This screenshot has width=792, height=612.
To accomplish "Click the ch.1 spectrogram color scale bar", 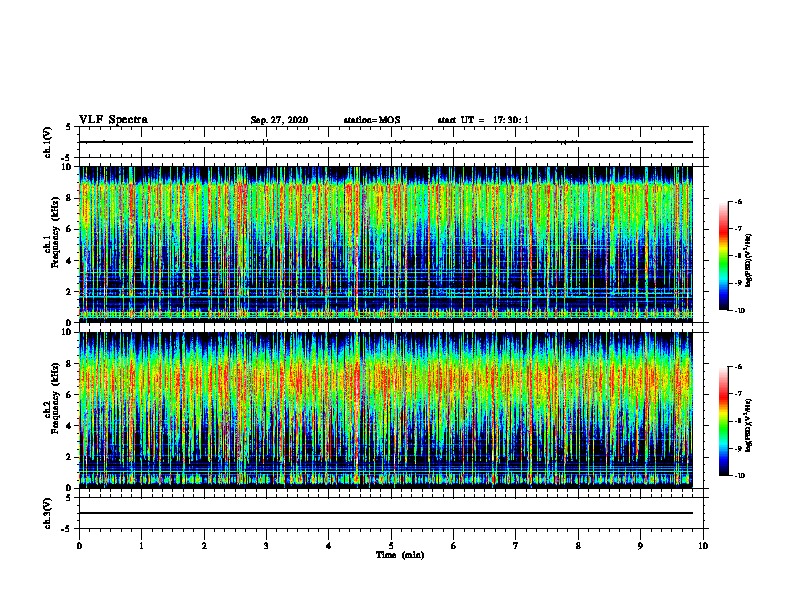I will 724,256.
